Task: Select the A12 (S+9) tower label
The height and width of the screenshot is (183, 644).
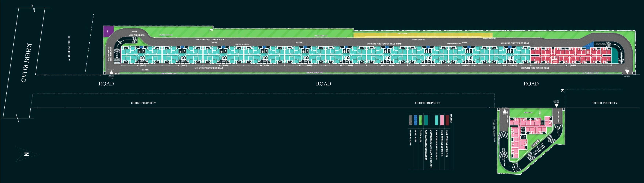Action: click(x=536, y=143)
